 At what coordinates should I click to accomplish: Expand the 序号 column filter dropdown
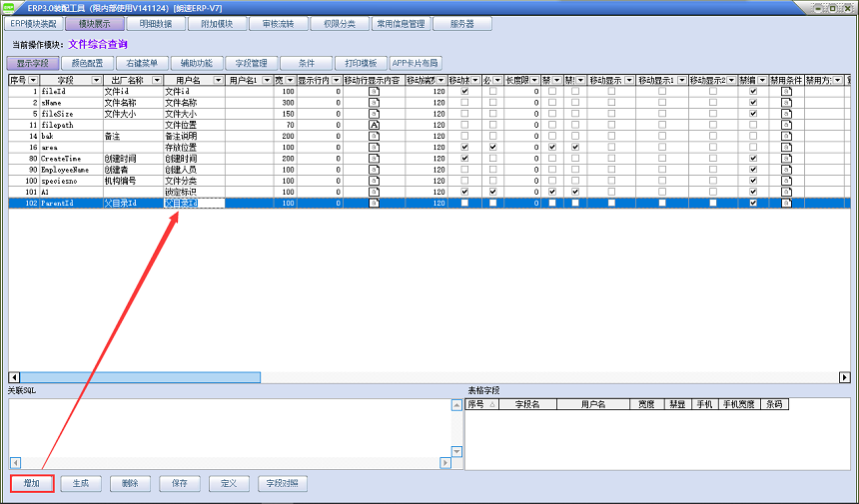coord(34,80)
